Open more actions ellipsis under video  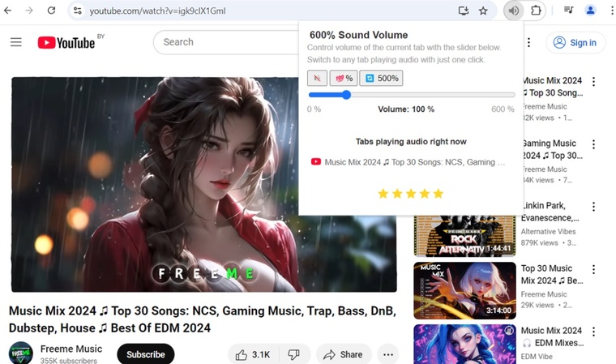pyautogui.click(x=388, y=354)
